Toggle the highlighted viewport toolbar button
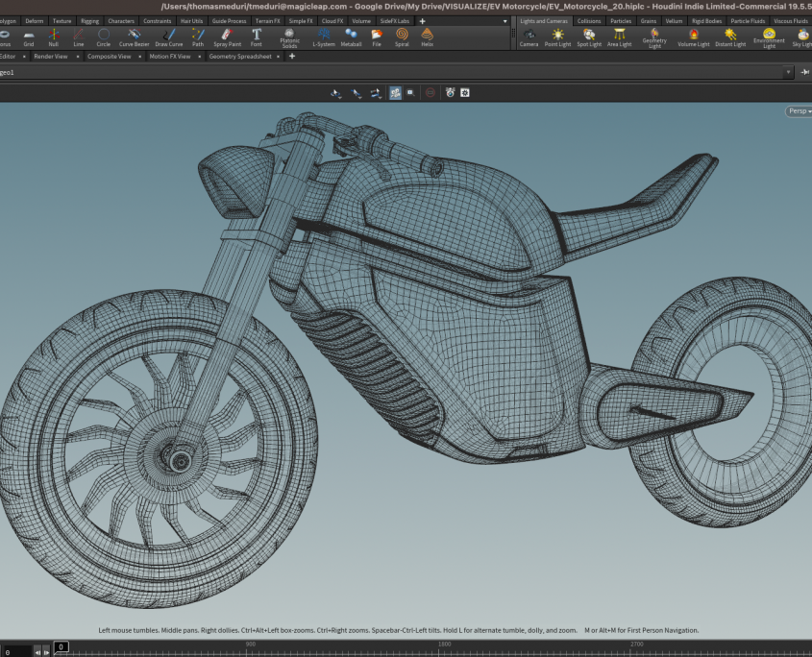Screen dimensions: 812x657 click(395, 92)
